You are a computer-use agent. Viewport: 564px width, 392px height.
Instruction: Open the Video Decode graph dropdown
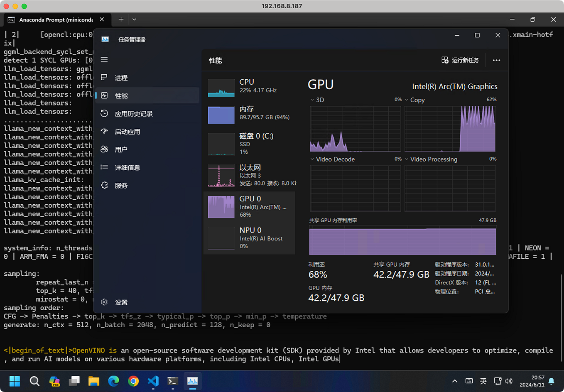click(312, 159)
